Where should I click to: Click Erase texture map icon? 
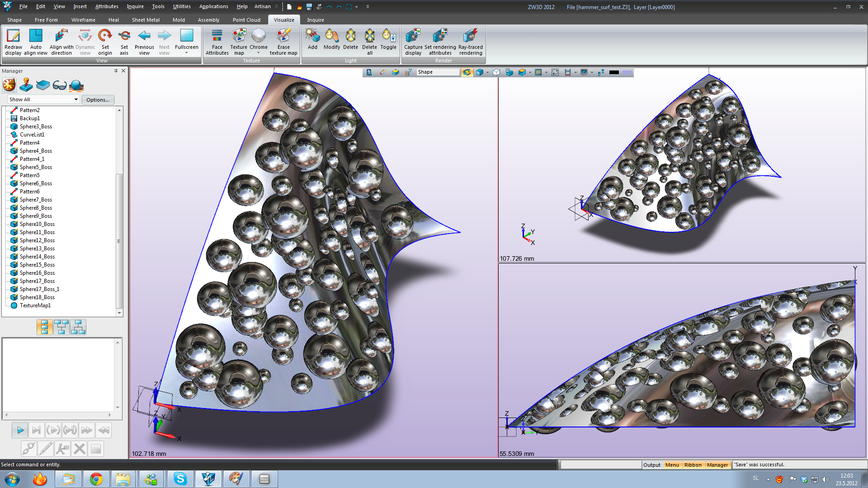click(x=283, y=36)
